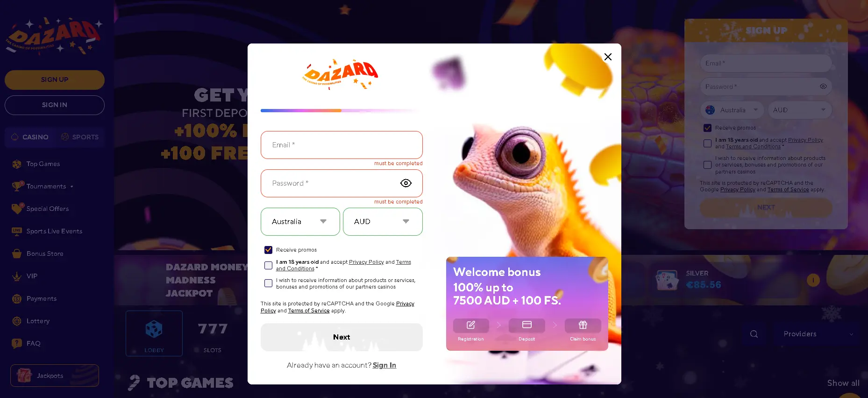The height and width of the screenshot is (398, 868).
Task: Switch to the Sports tab
Action: coord(79,137)
